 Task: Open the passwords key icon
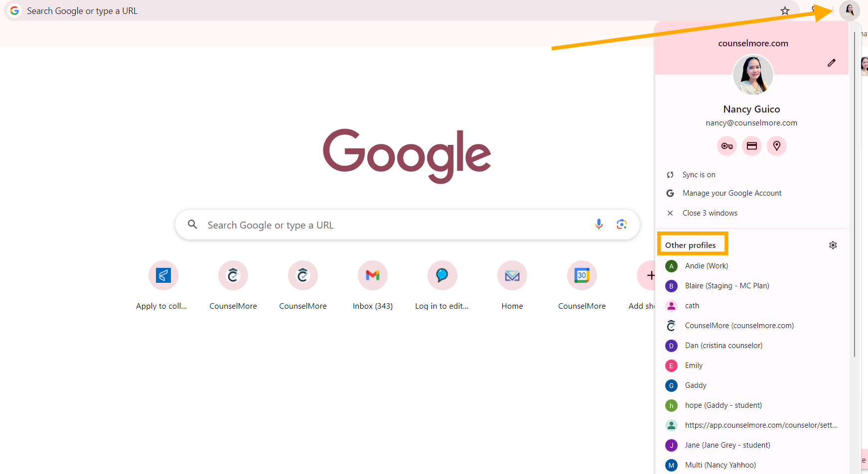click(x=727, y=146)
